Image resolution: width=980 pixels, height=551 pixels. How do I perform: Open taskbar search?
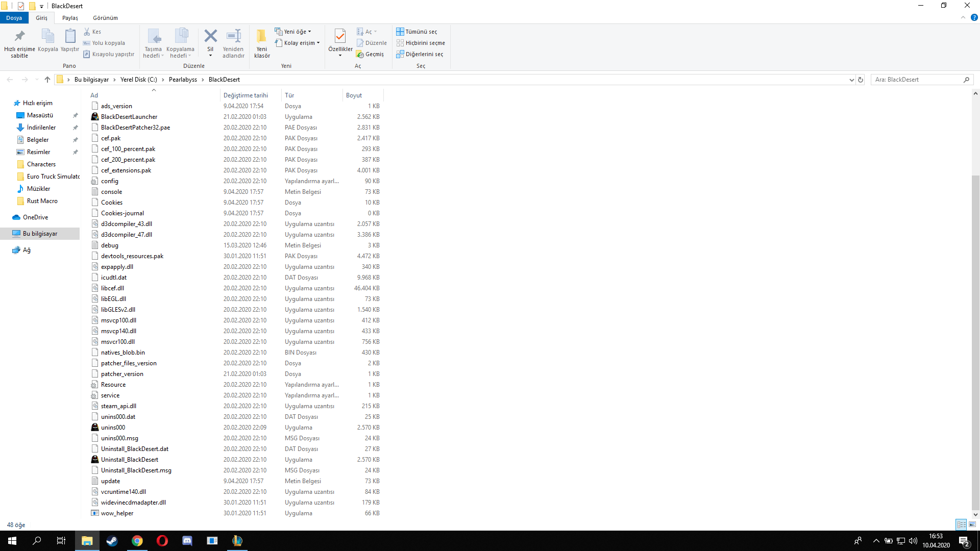pyautogui.click(x=37, y=541)
